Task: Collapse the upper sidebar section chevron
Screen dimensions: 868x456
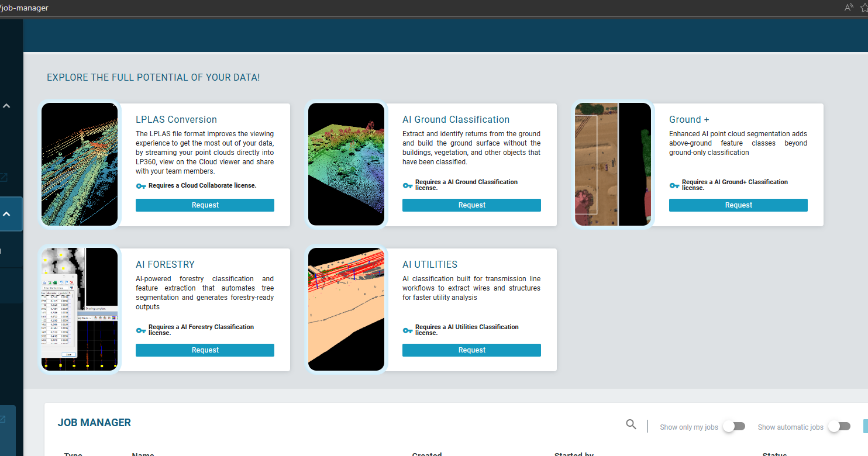Action: tap(6, 106)
